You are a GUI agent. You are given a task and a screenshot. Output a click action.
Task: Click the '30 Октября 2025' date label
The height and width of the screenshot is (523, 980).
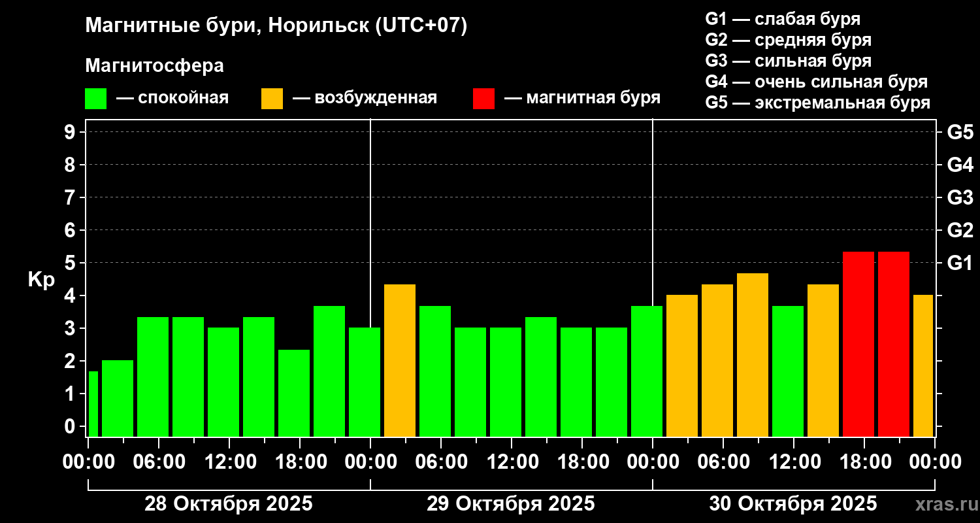click(x=793, y=504)
